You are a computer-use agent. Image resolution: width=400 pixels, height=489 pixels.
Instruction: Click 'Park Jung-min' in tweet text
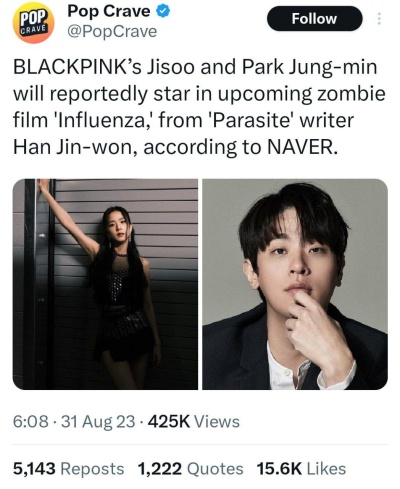click(310, 67)
